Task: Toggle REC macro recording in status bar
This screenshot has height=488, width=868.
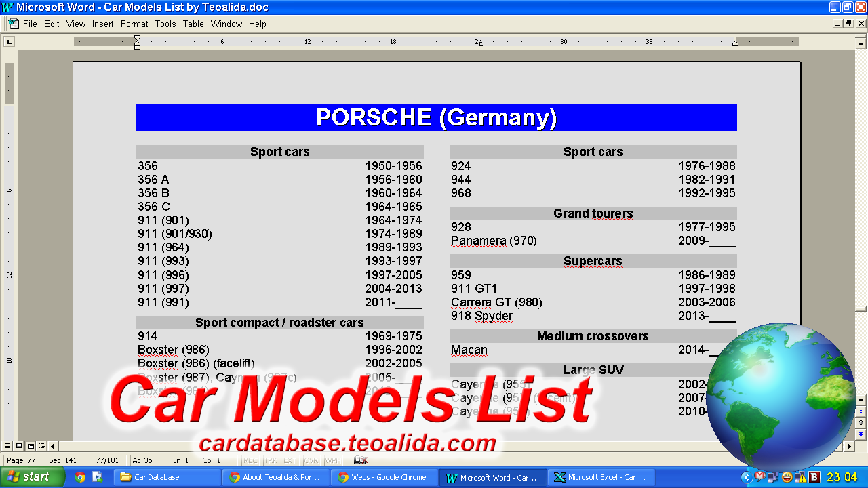Action: click(250, 460)
